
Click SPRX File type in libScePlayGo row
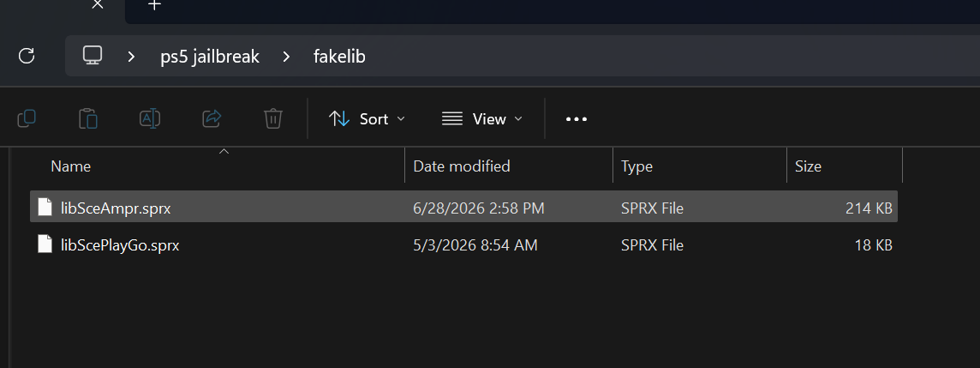tap(653, 245)
